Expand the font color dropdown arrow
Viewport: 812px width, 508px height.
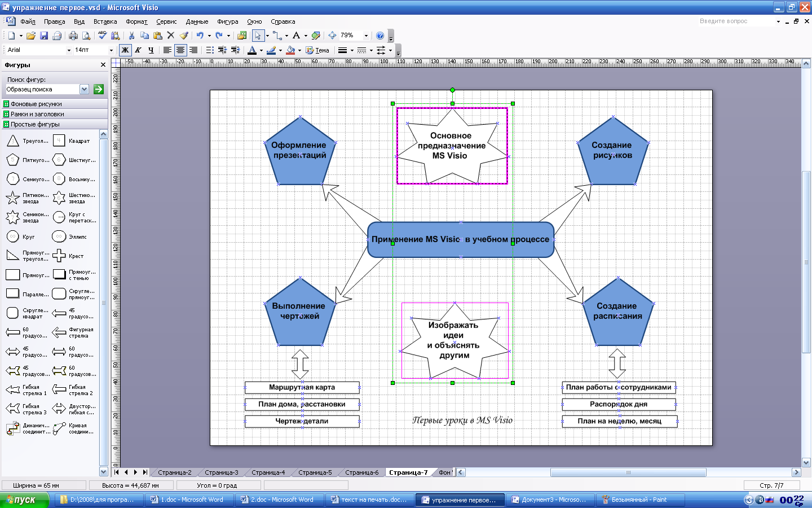tap(261, 51)
